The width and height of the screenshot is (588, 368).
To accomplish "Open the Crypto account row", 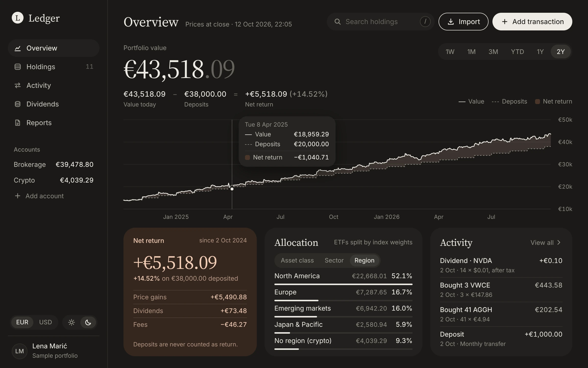I will point(54,180).
